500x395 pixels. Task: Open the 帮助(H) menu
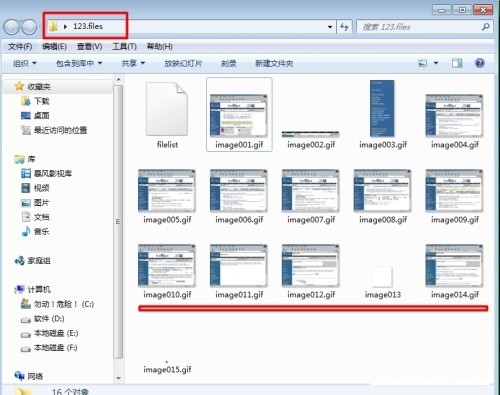click(x=160, y=46)
